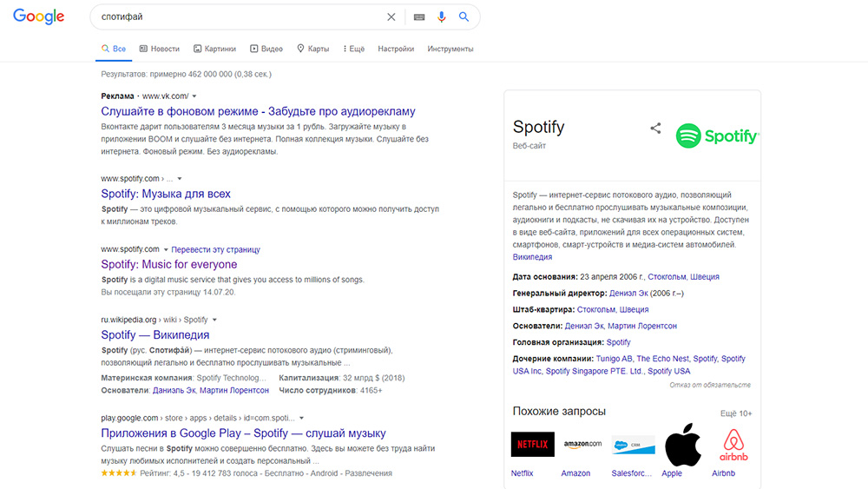Open the Apple related search logo
The width and height of the screenshot is (868, 489).
coord(683,444)
